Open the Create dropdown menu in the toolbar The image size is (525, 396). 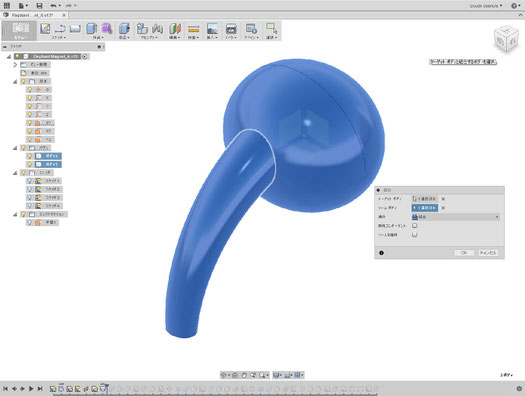[98, 37]
